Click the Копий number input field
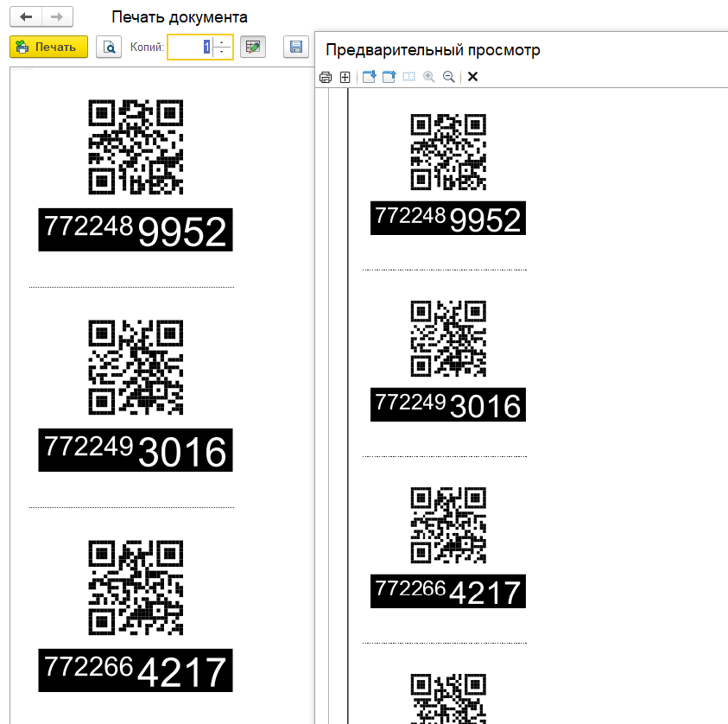This screenshot has height=724, width=728. [189, 47]
